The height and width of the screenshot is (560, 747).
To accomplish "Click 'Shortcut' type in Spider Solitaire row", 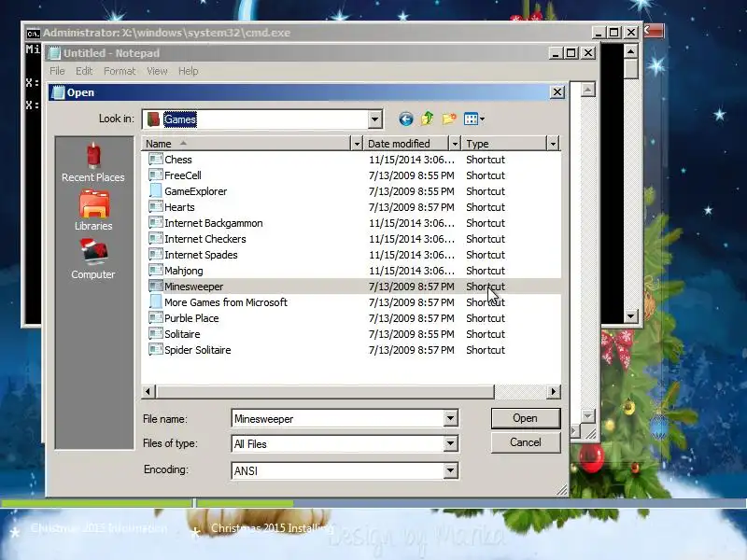I will pos(486,350).
